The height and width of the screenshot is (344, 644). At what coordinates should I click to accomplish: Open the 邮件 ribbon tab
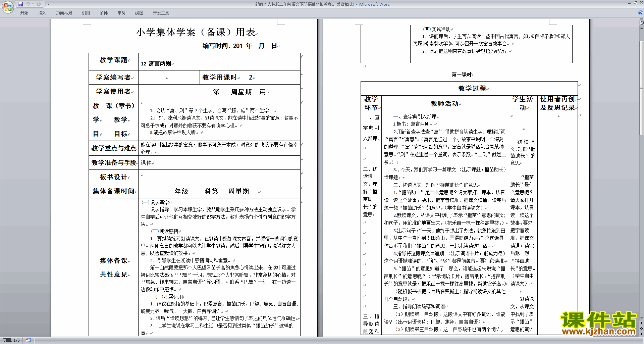[104, 13]
